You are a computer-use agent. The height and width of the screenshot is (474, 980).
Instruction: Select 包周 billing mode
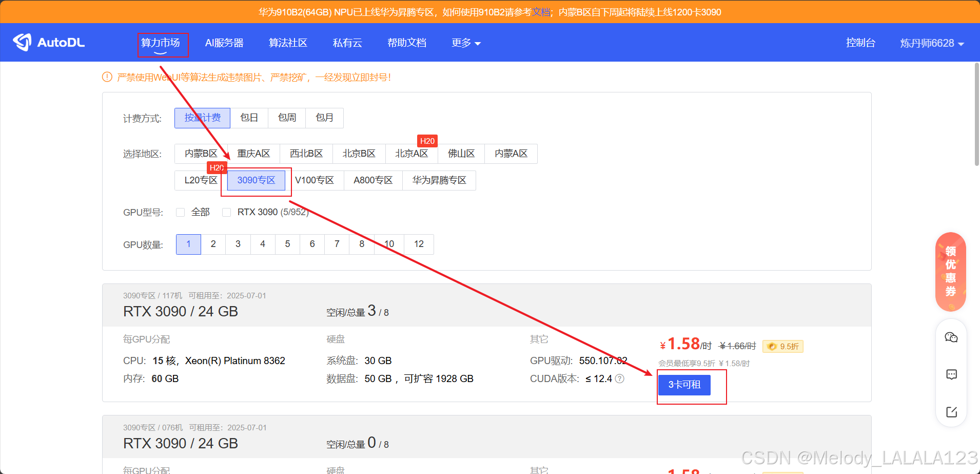[287, 118]
